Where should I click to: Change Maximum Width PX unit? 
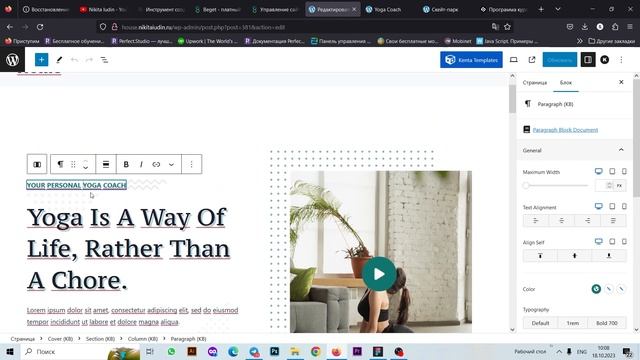pos(620,185)
